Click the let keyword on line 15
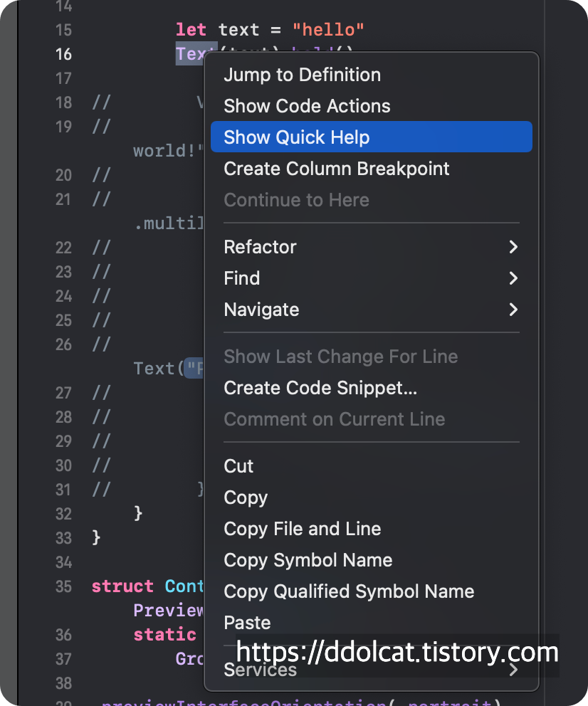This screenshot has height=706, width=588. click(191, 30)
